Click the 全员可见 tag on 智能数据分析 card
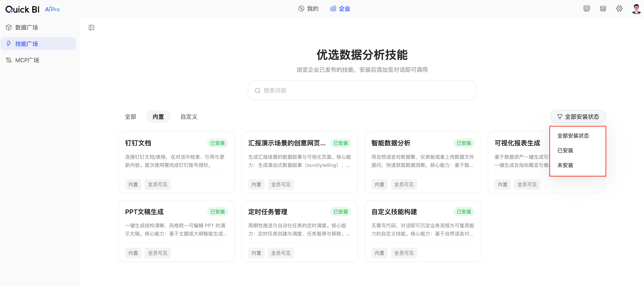 [x=404, y=184]
